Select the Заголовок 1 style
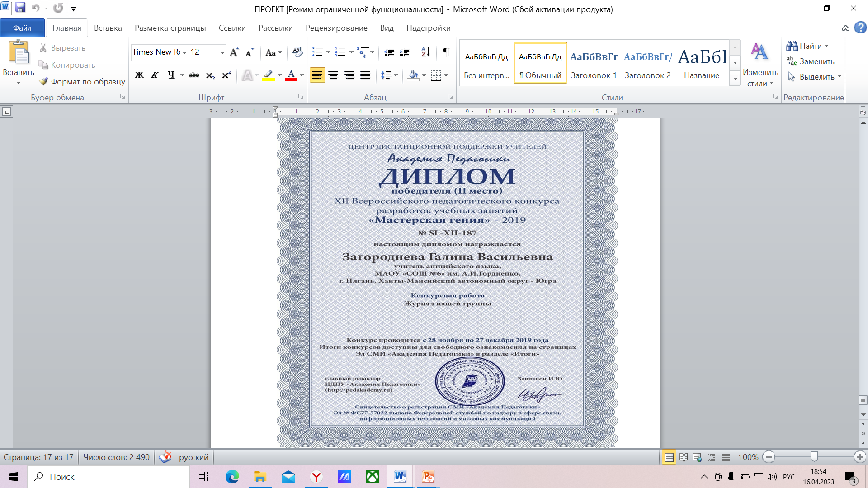The height and width of the screenshot is (488, 868). [594, 63]
